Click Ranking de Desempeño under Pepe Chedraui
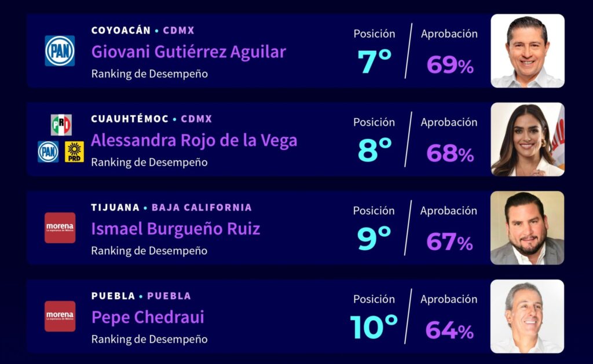 pos(149,340)
